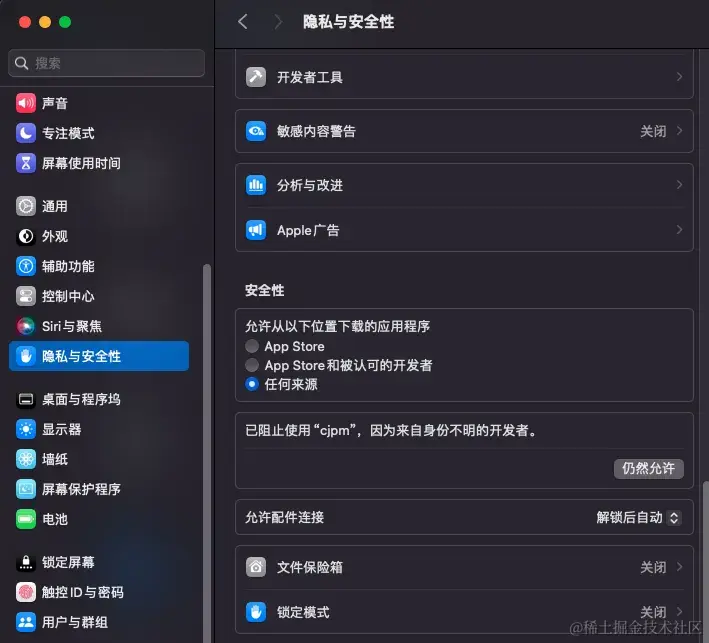The image size is (709, 643).
Task: Open the Control Center (控制中心) icon
Action: [26, 296]
